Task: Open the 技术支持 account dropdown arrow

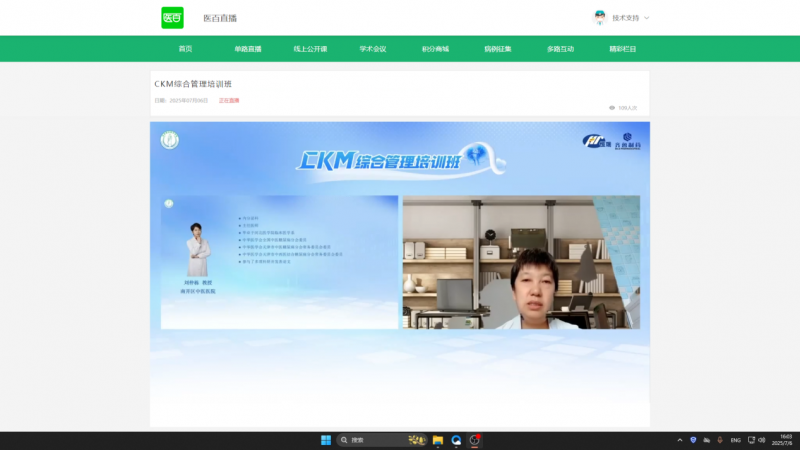Action: coord(647,18)
